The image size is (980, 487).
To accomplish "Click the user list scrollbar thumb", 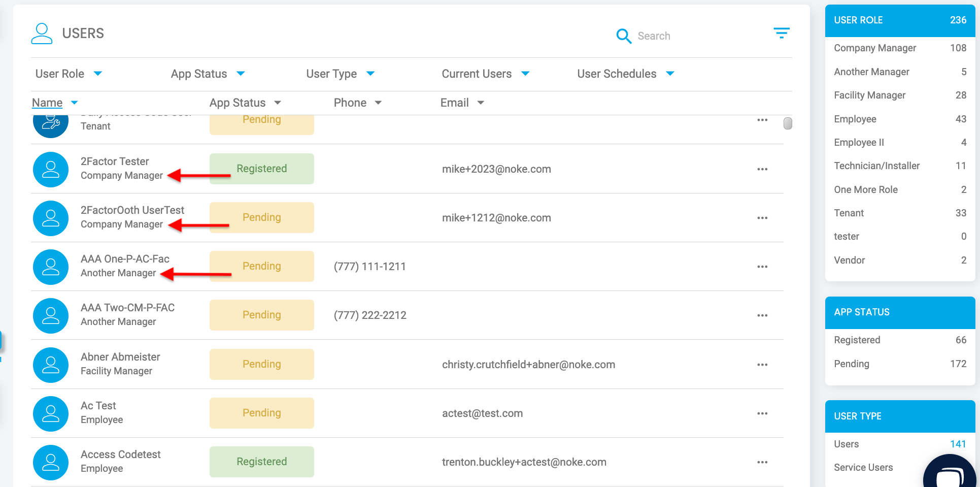I will 788,123.
